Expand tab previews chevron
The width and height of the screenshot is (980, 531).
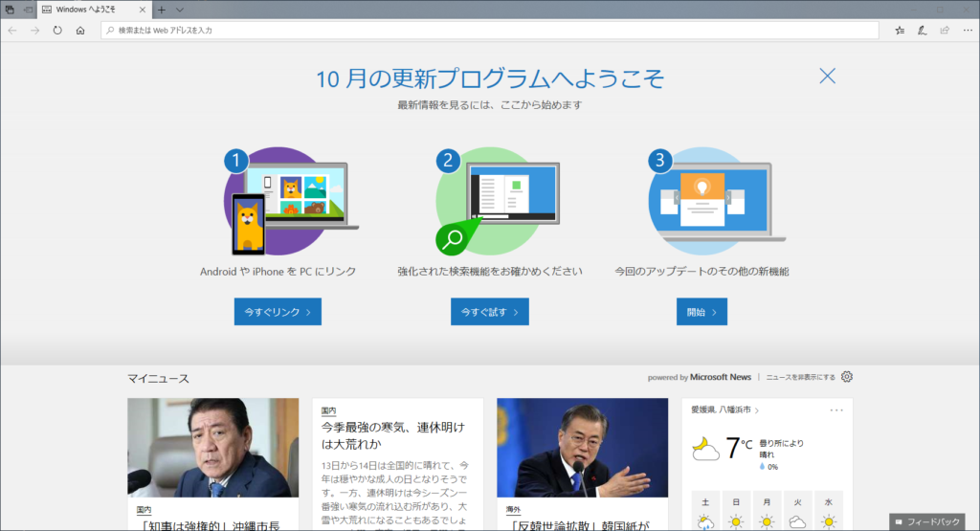[x=179, y=10]
